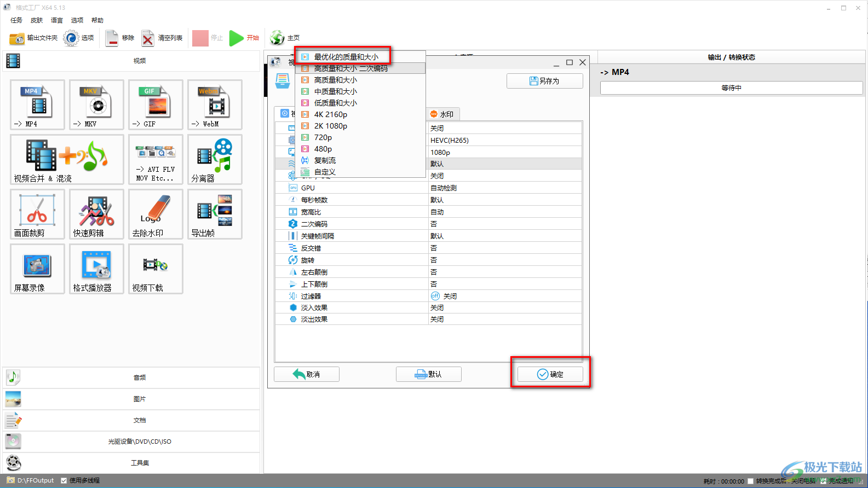This screenshot has width=868, height=488.
Task: Click the 旋转 rotate setting row
Action: pos(429,260)
